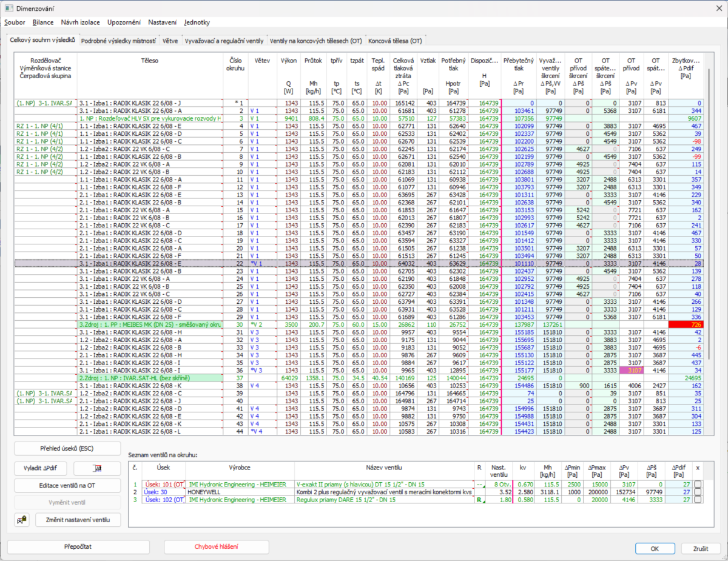Screen dimensions: 728x561
Task: Click the Přepočítat button
Action: coord(78,546)
